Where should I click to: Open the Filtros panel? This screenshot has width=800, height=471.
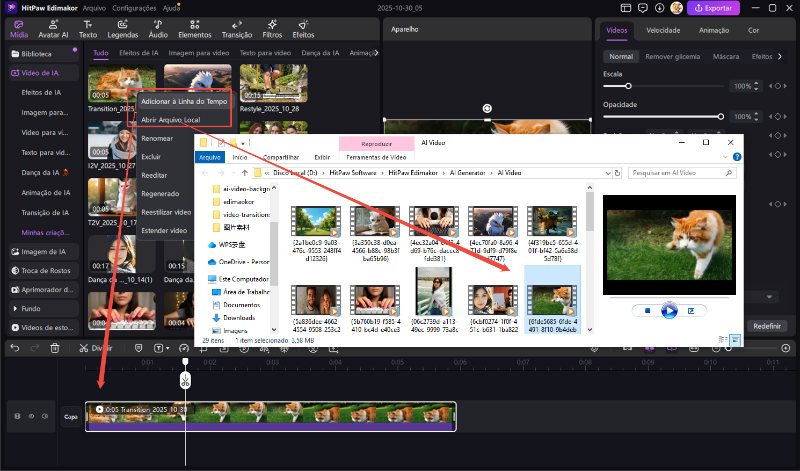(272, 30)
